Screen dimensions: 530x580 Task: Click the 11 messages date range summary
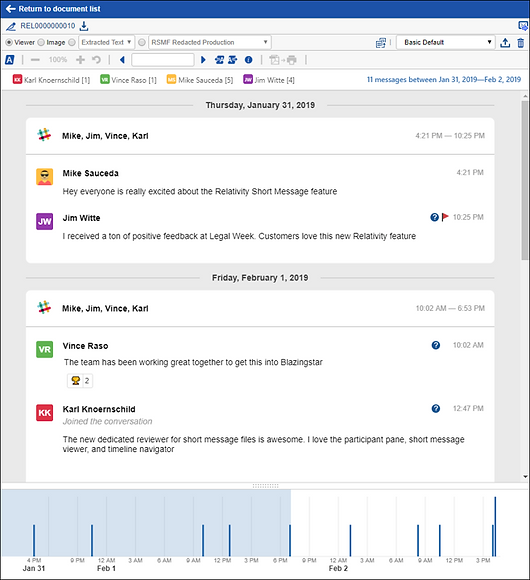tap(444, 80)
